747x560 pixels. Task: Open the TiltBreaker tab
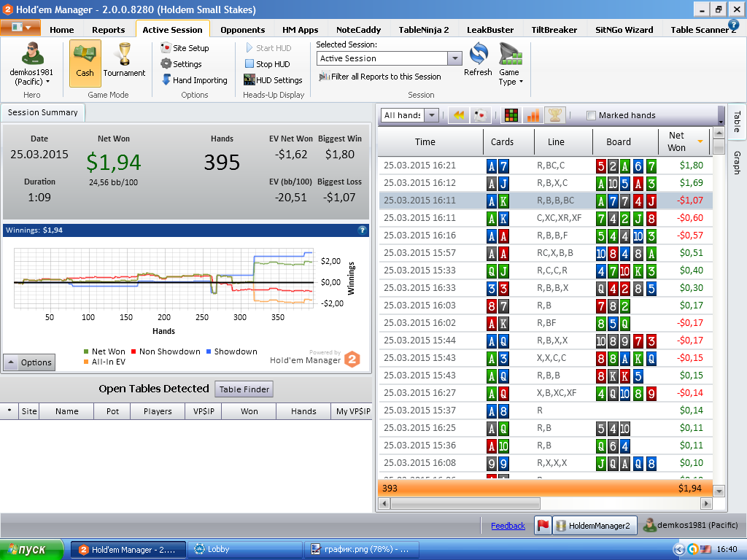coord(554,29)
